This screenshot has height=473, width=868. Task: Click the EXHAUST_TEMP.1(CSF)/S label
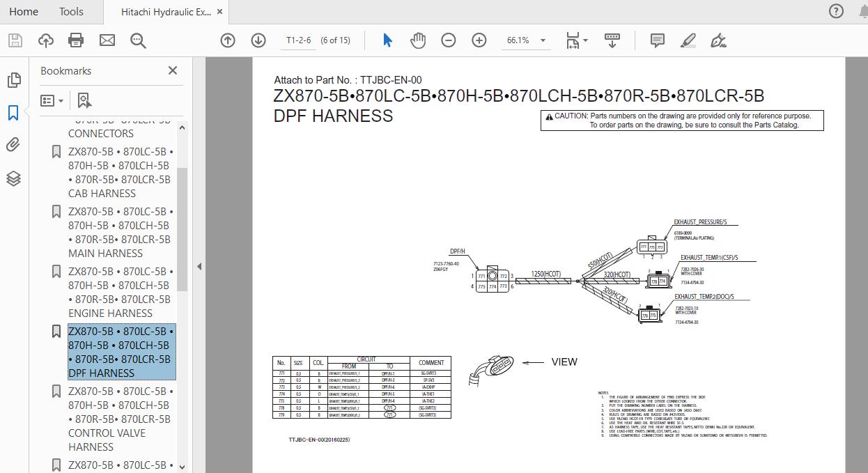(709, 258)
